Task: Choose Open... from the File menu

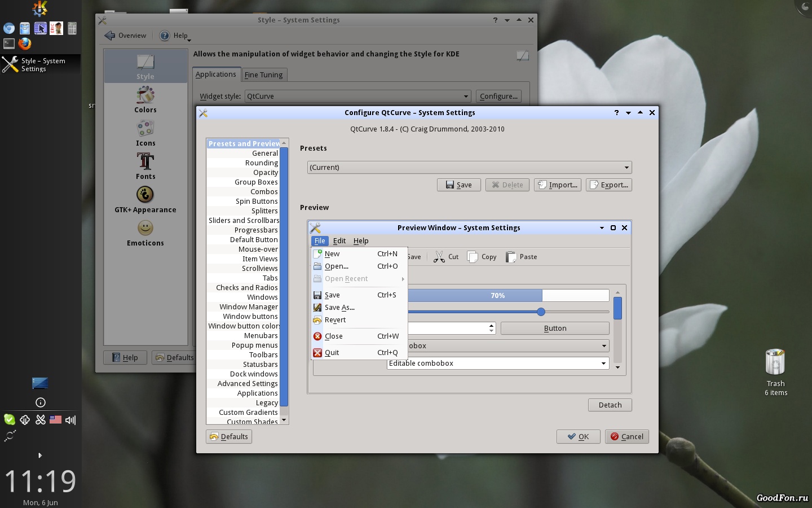Action: 359,266
